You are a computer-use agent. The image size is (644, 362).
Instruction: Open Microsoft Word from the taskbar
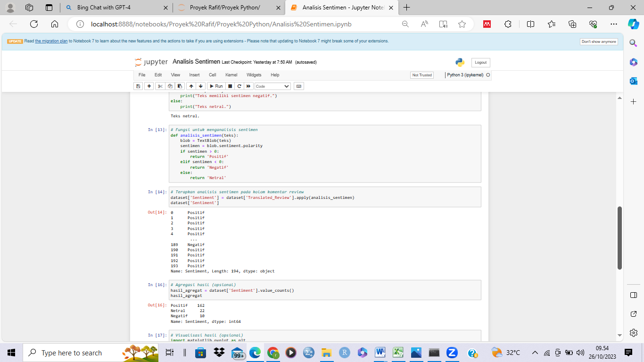[380, 353]
